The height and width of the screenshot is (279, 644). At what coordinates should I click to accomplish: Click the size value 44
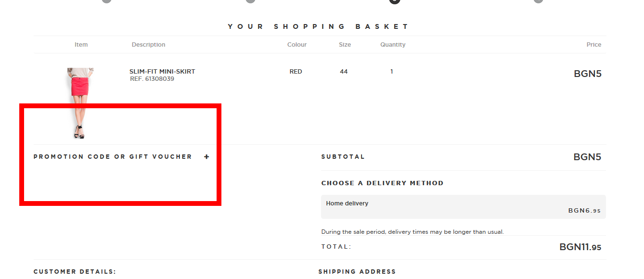pyautogui.click(x=344, y=72)
